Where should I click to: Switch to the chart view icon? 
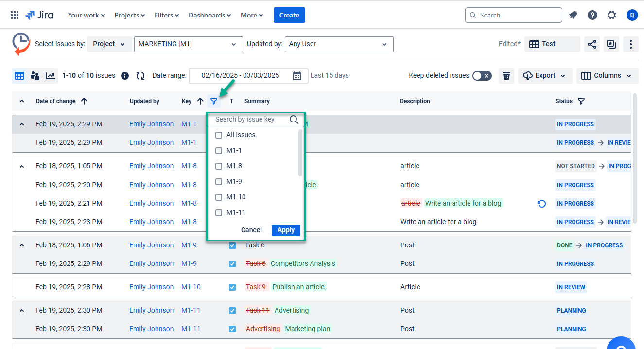[50, 76]
